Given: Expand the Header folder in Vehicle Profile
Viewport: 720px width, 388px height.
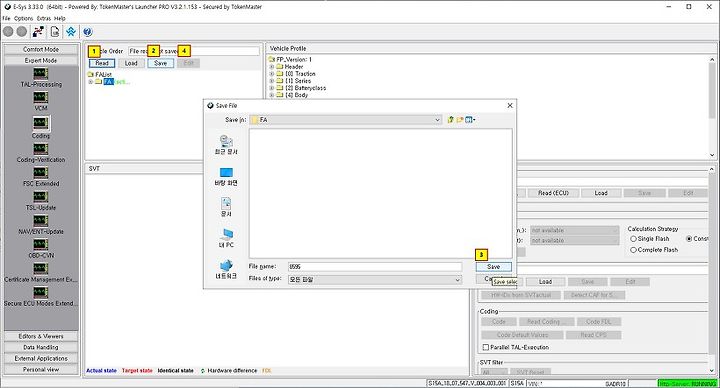Looking at the screenshot, I should pos(271,67).
